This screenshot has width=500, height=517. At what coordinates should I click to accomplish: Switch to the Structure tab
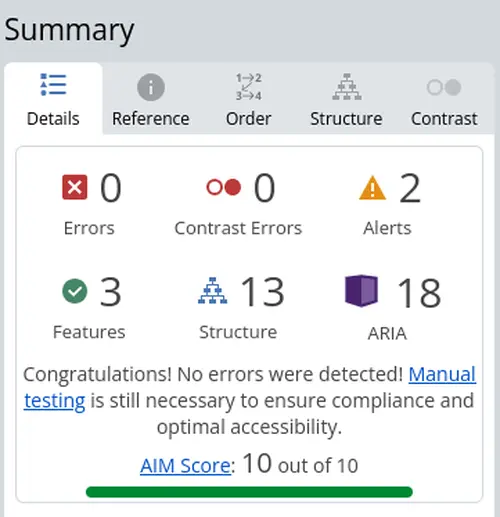coord(346,99)
